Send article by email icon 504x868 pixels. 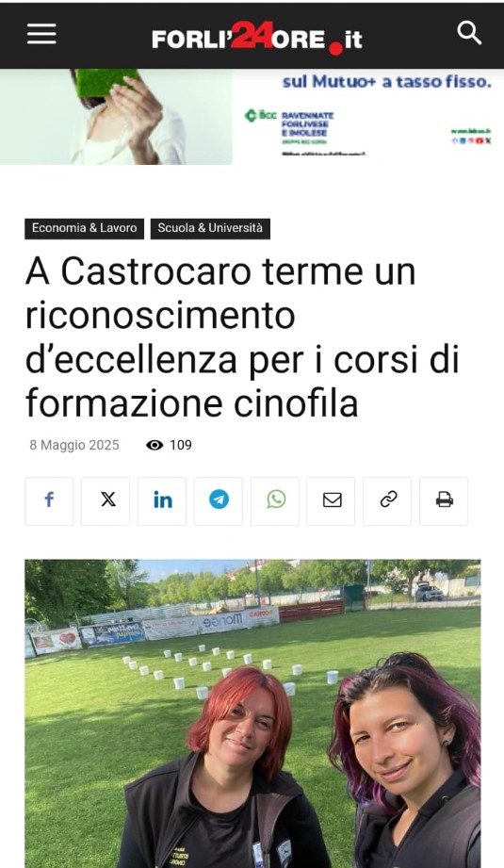(332, 501)
